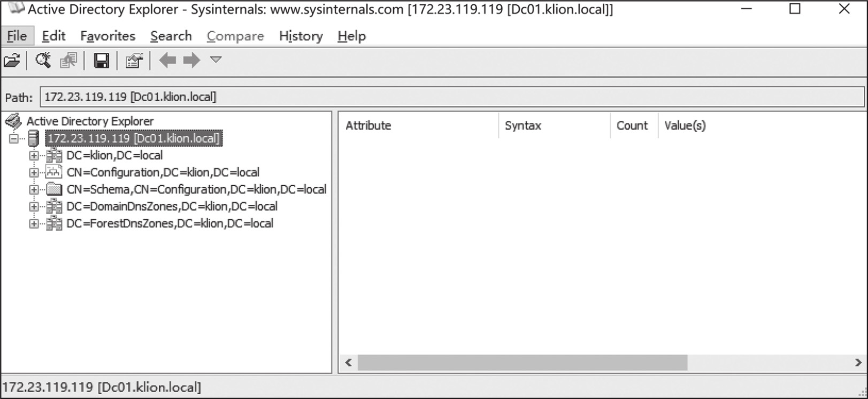Select the Active Directory Explorer root label
This screenshot has height=399, width=868.
pyautogui.click(x=90, y=121)
